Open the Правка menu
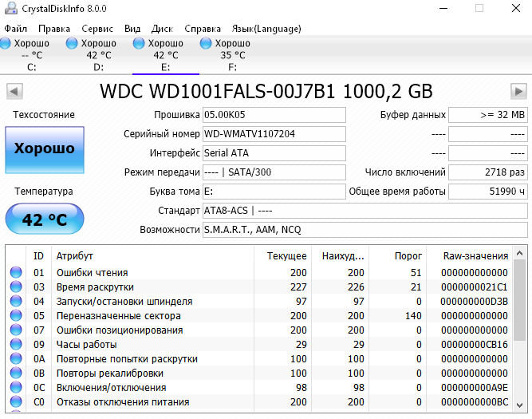Image resolution: width=532 pixels, height=419 pixels. [x=54, y=29]
